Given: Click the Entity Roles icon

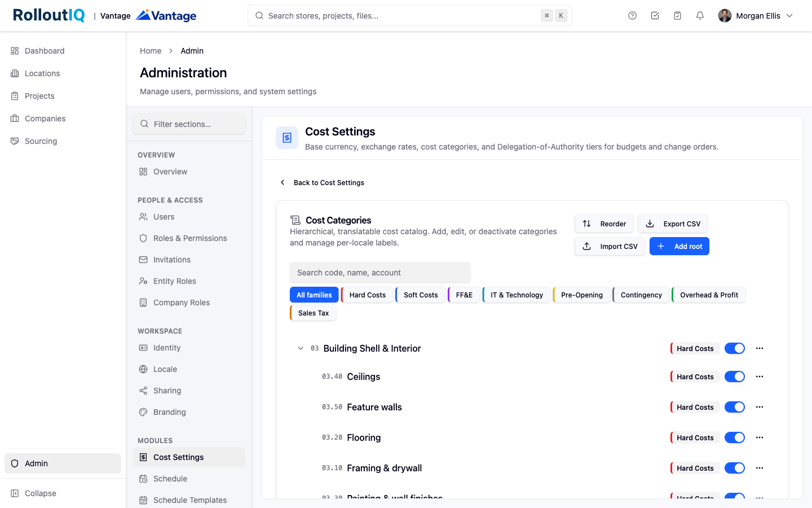Looking at the screenshot, I should click(143, 281).
